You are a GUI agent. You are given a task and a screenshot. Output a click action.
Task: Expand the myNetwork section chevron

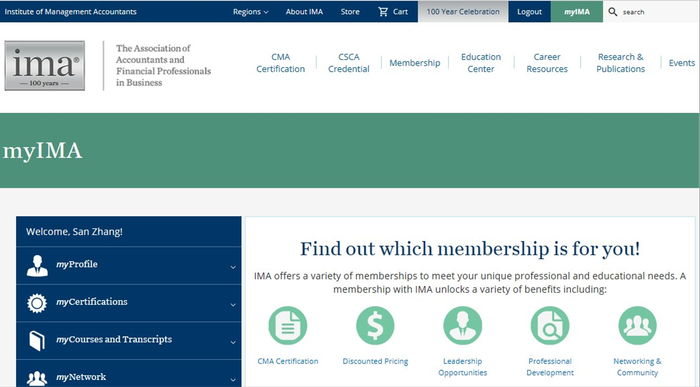(233, 380)
